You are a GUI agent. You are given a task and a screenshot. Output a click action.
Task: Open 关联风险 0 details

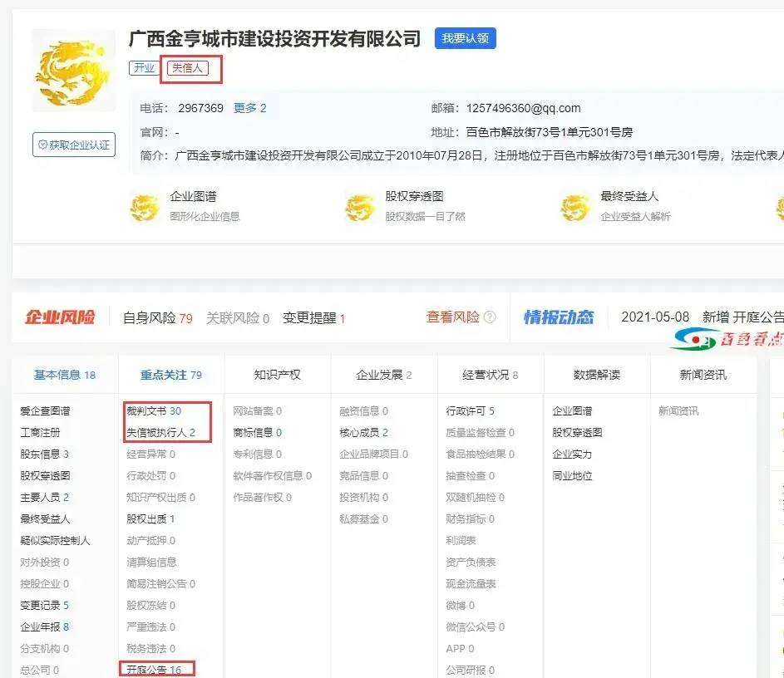click(x=238, y=317)
